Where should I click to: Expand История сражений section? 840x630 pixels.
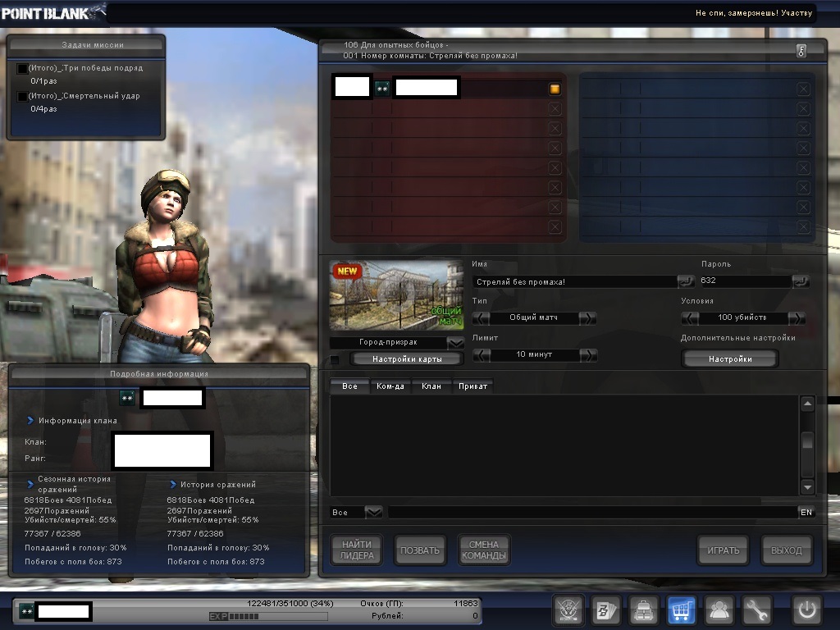(x=173, y=484)
